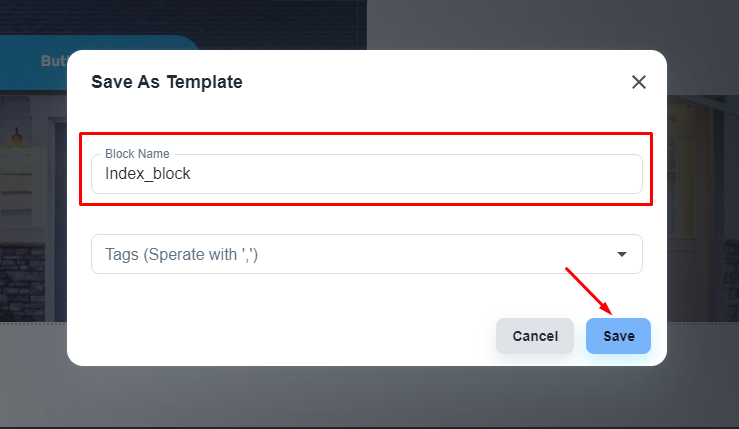739x429 pixels.
Task: Click the dimmed backdrop below the dialog
Action: click(x=368, y=397)
